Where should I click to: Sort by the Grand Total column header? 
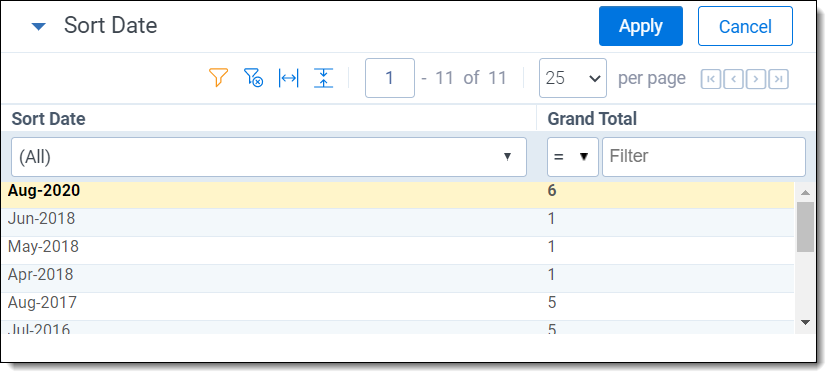592,119
